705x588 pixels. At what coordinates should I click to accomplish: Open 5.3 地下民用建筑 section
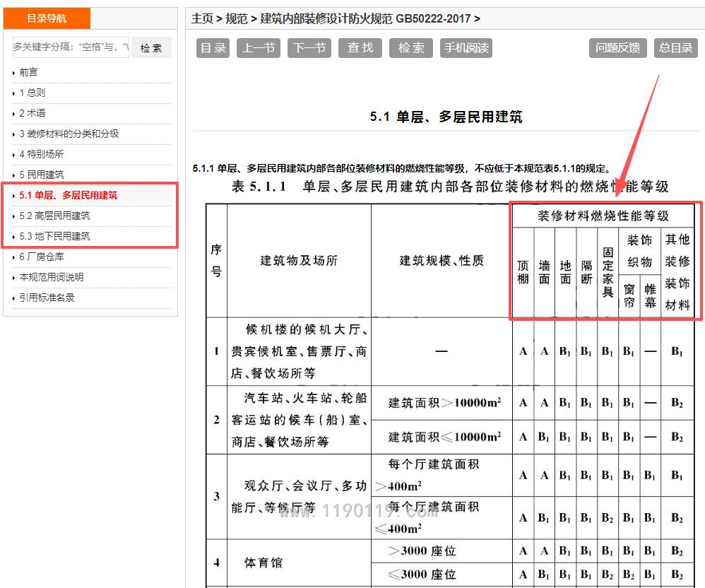54,236
